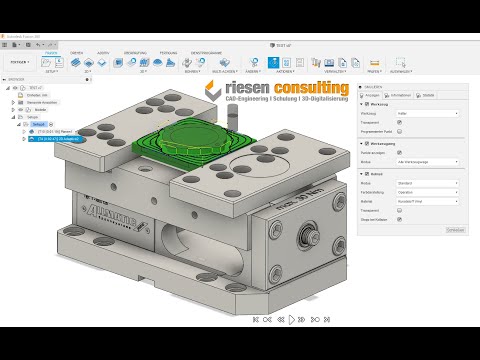Collapse the Setups tree node
This screenshot has width=480, height=360.
pos(13,117)
